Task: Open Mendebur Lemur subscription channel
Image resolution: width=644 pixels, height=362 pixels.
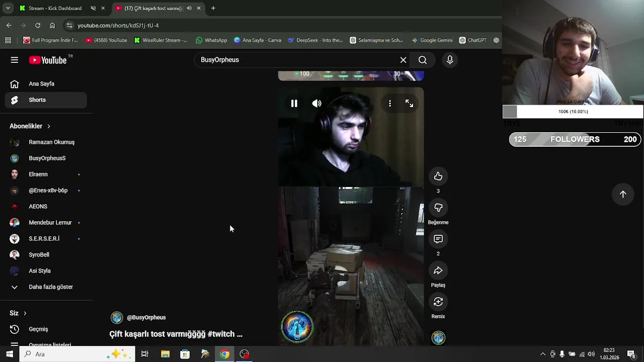Action: click(46, 223)
